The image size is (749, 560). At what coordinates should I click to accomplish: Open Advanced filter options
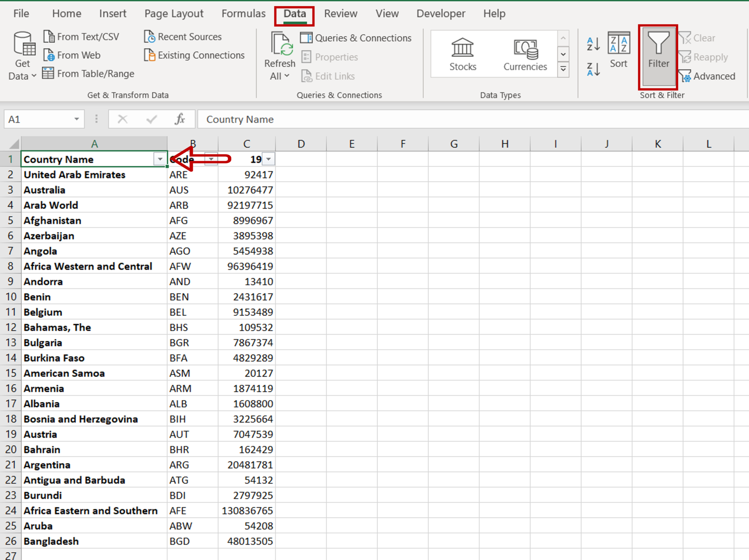click(x=708, y=76)
